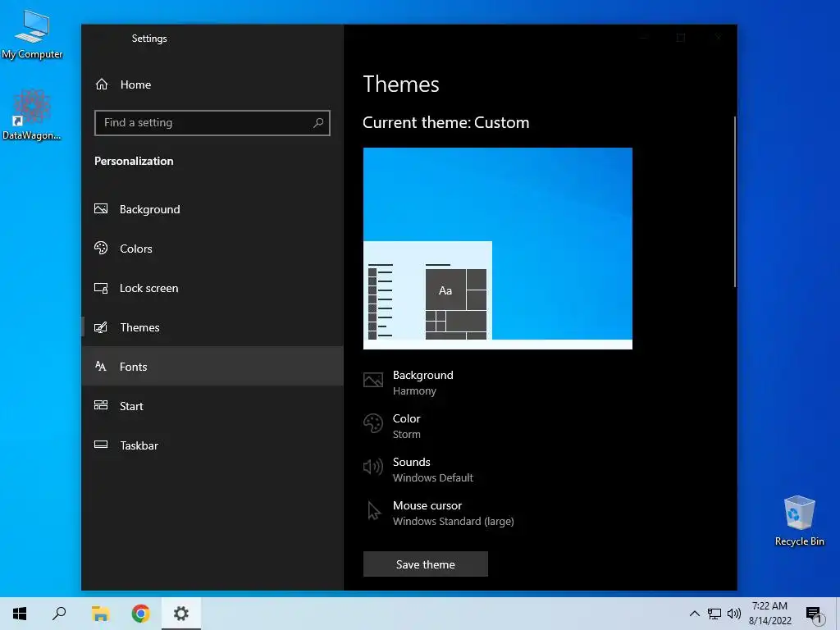Open Background Harmony theme setting
The image size is (840, 630).
[423, 382]
